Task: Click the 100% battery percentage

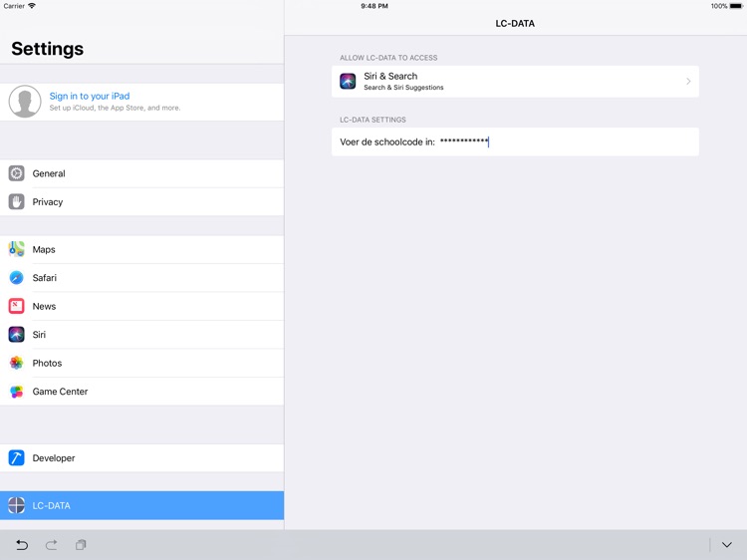Action: pos(719,6)
